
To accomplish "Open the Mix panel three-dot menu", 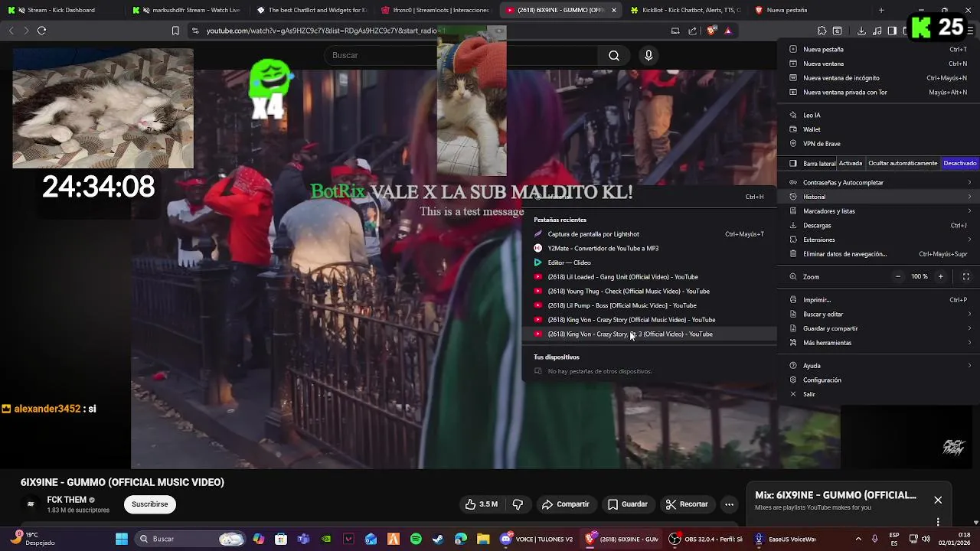I will [x=938, y=522].
